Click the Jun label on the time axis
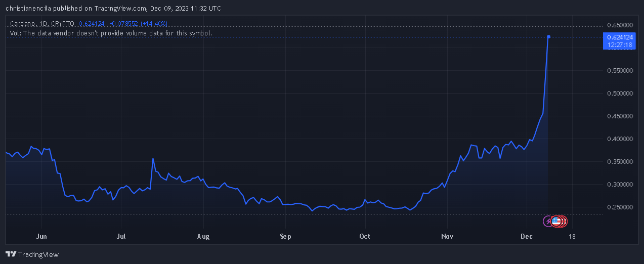The width and height of the screenshot is (644, 264). [x=42, y=236]
